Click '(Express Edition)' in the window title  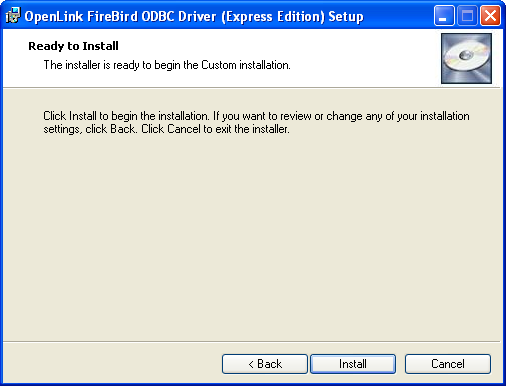coord(273,17)
